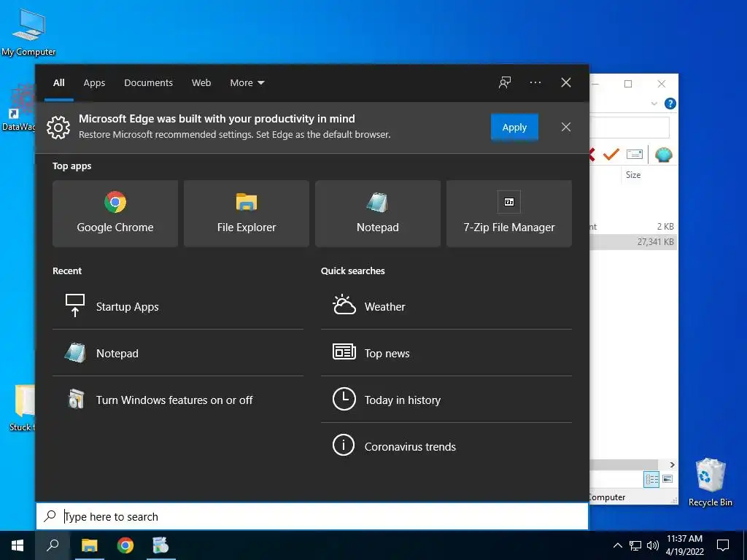Click the blue help icon in background window
The image size is (747, 560).
point(670,104)
